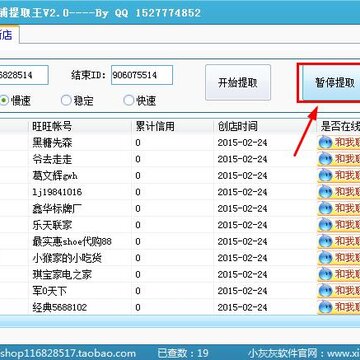
Task: Click the 结束ID input field
Action: pyautogui.click(x=142, y=75)
